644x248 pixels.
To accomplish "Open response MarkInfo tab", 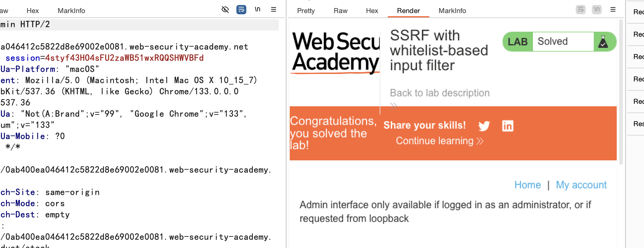I will tap(452, 11).
